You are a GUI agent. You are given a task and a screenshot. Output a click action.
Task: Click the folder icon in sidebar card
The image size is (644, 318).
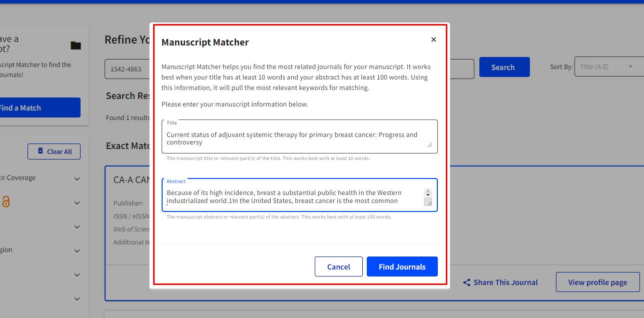76,45
